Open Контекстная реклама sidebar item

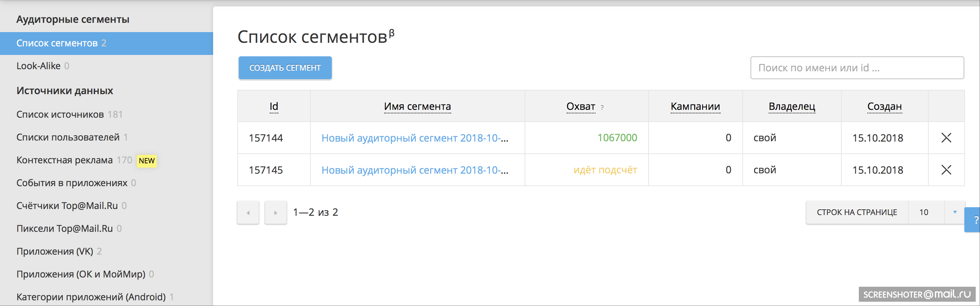pos(65,160)
